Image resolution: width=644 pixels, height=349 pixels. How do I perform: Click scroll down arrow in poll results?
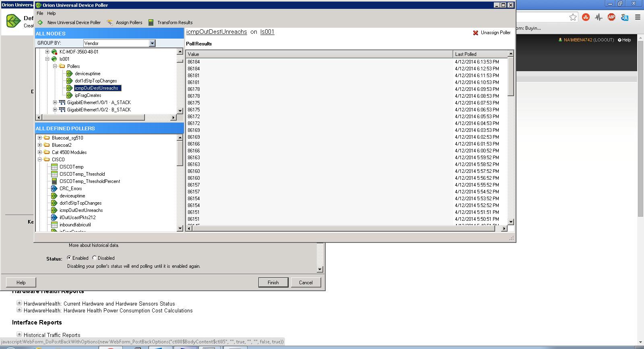click(x=511, y=222)
